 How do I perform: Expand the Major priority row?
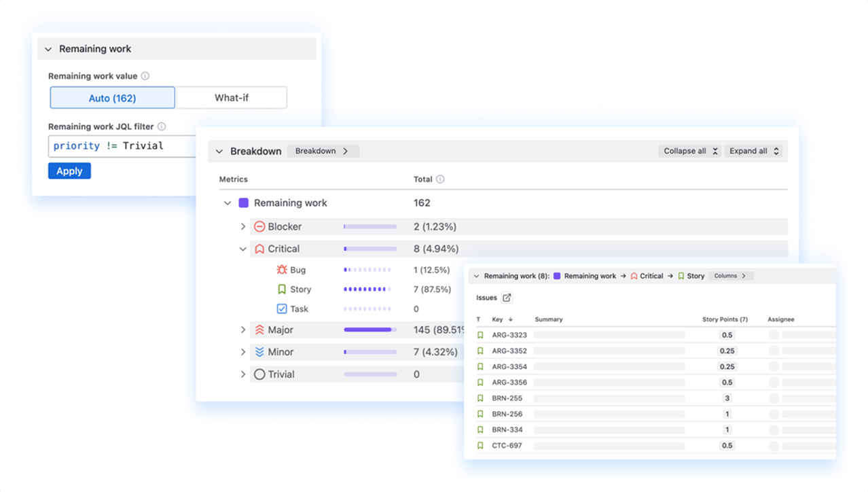point(243,330)
